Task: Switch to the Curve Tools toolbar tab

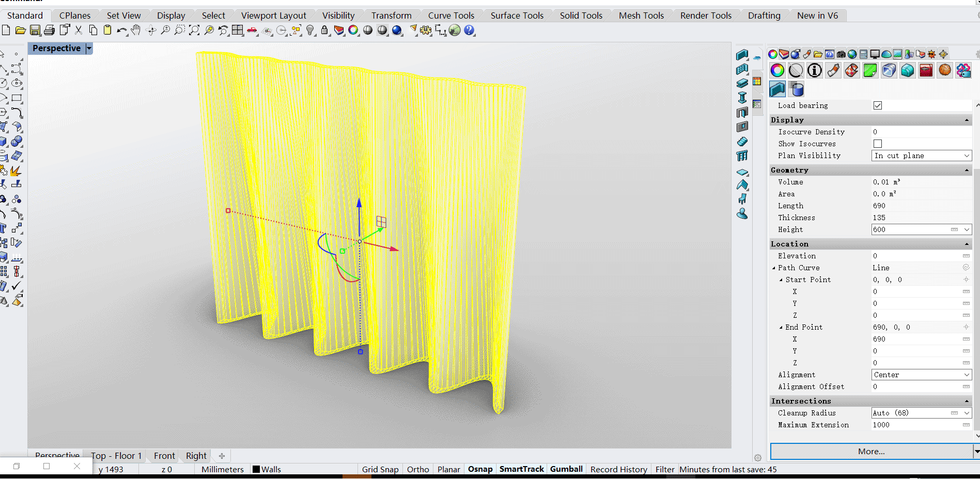Action: pos(451,16)
